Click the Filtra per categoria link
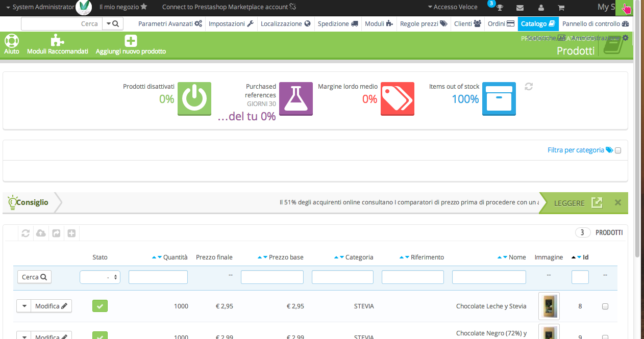 pos(580,150)
